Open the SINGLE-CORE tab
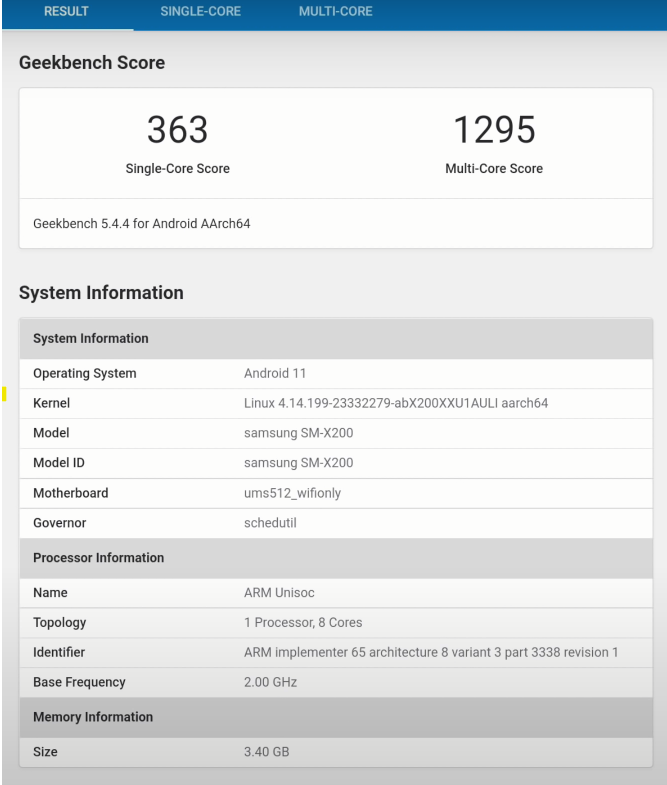 [x=200, y=12]
